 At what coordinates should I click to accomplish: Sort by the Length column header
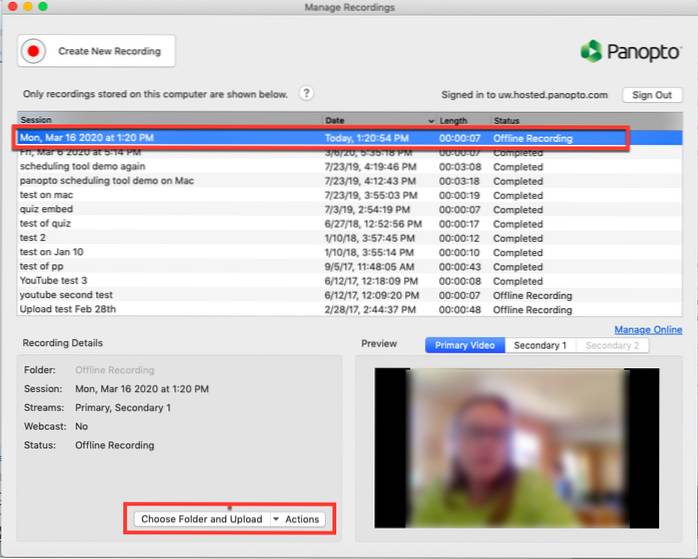pos(463,120)
